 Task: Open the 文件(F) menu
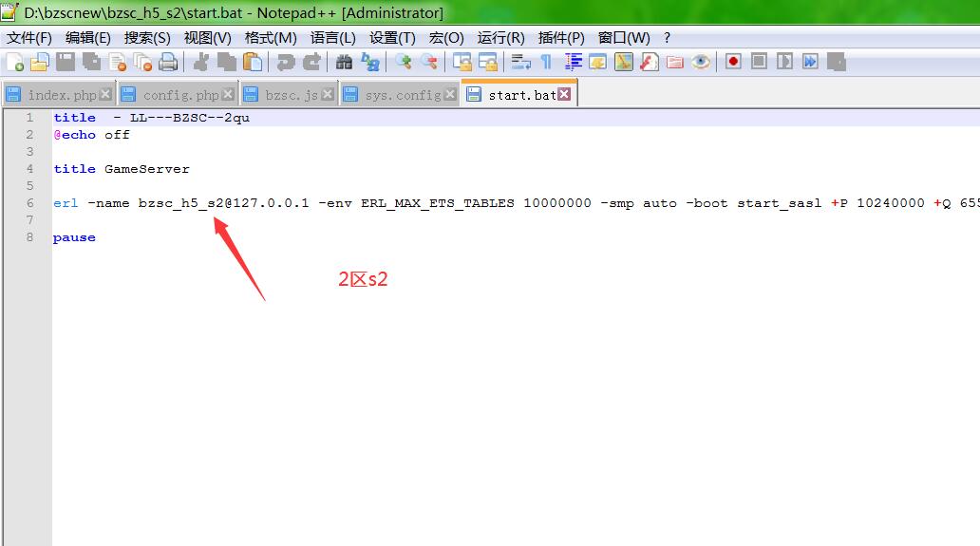tap(29, 38)
